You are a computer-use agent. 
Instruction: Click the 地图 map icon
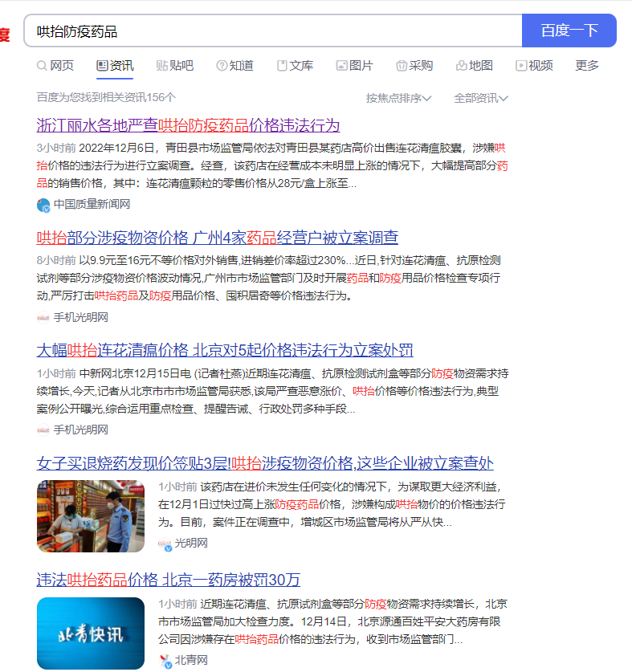[x=462, y=66]
